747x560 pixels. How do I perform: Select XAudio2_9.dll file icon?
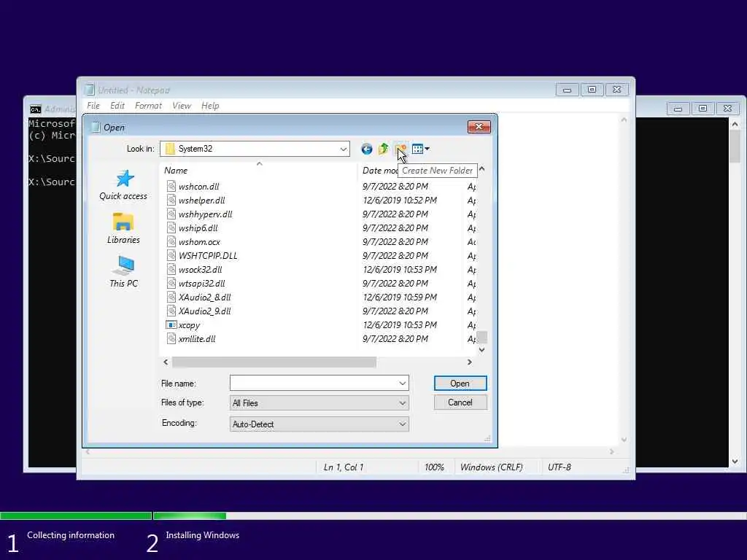click(x=171, y=311)
